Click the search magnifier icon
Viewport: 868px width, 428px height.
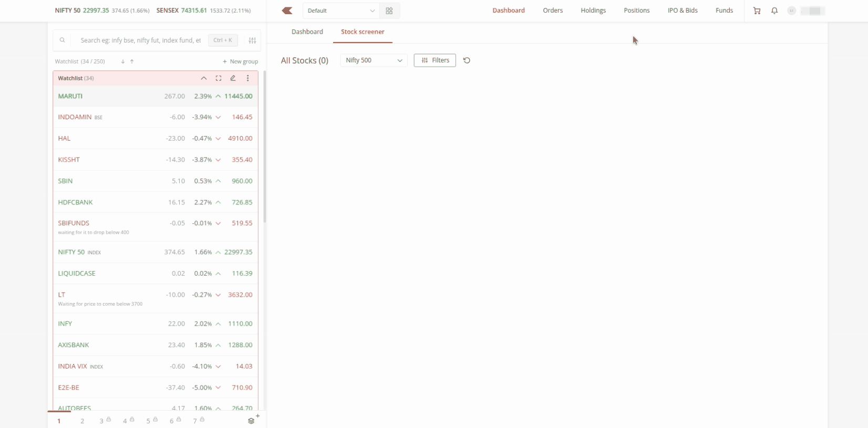[x=63, y=40]
